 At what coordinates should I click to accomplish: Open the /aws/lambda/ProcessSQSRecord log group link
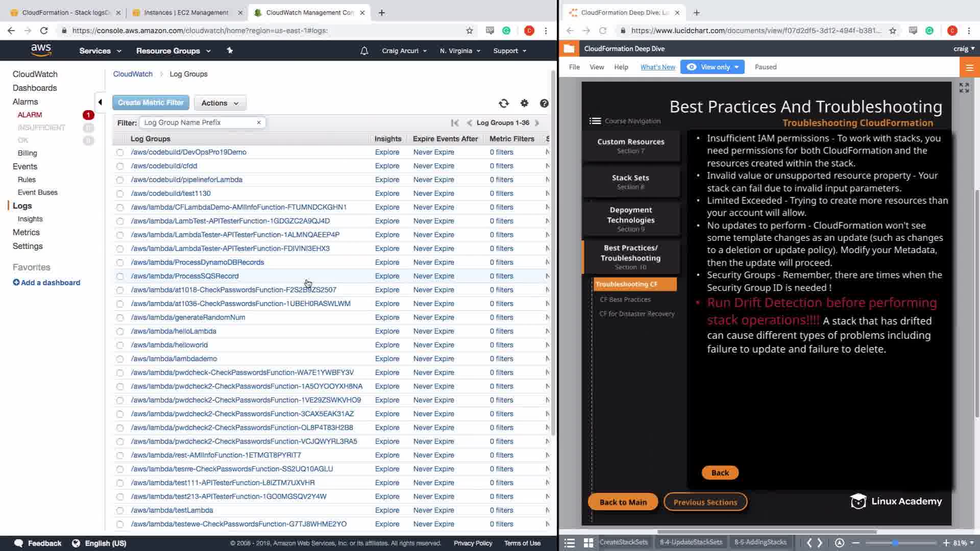click(x=185, y=276)
